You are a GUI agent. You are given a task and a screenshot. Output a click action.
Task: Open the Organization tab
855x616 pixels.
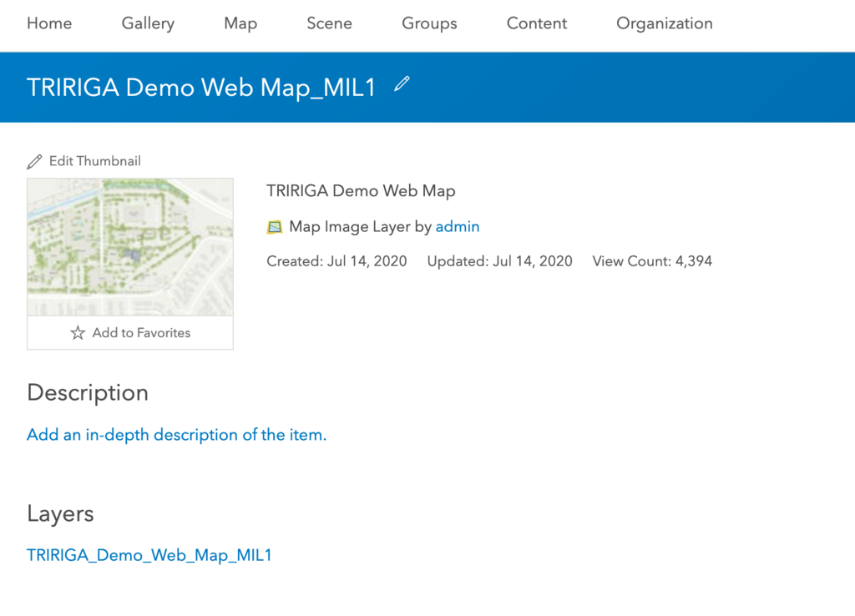coord(665,23)
